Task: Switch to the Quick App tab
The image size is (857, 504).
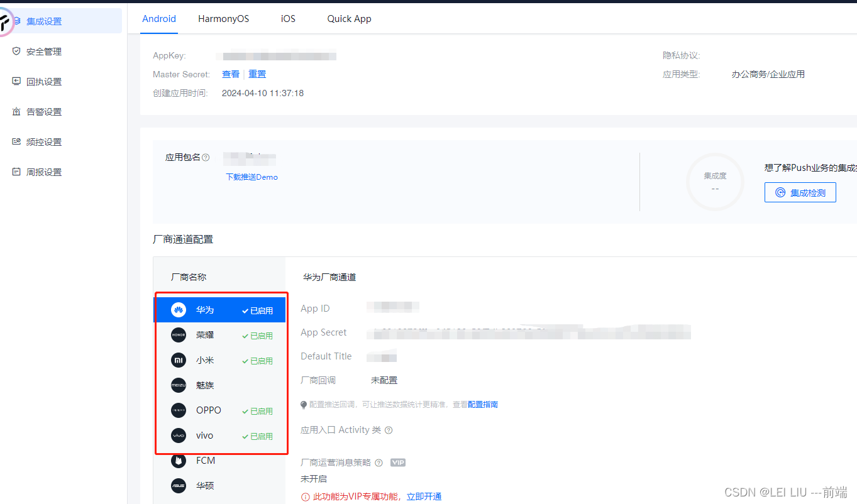Action: pos(349,19)
